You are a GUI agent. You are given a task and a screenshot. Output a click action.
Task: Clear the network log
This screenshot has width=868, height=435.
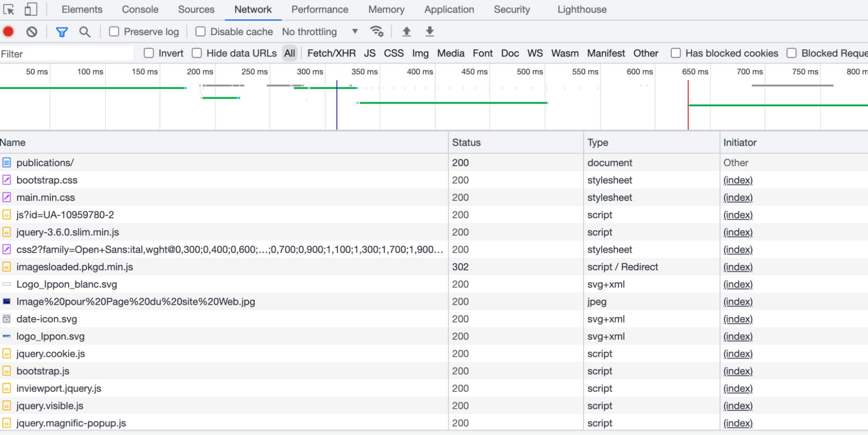click(x=32, y=32)
